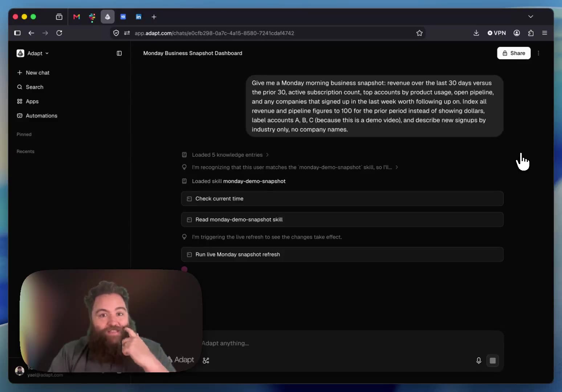Expand the Read monday-demo-snapshot skill step

342,220
